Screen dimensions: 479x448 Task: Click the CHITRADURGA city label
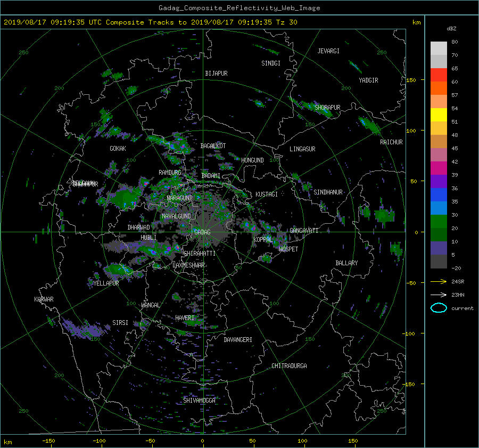[289, 366]
